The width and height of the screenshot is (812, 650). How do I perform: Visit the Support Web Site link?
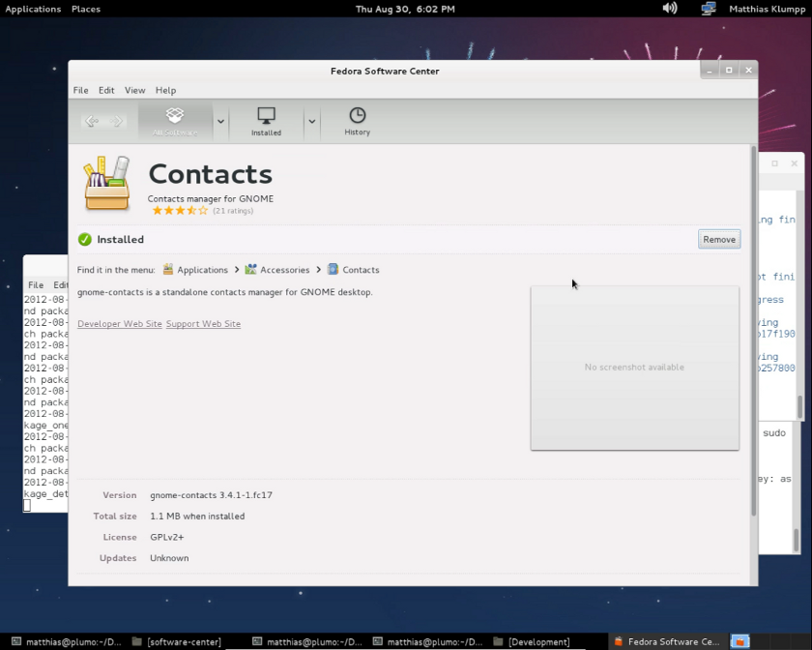pyautogui.click(x=204, y=323)
